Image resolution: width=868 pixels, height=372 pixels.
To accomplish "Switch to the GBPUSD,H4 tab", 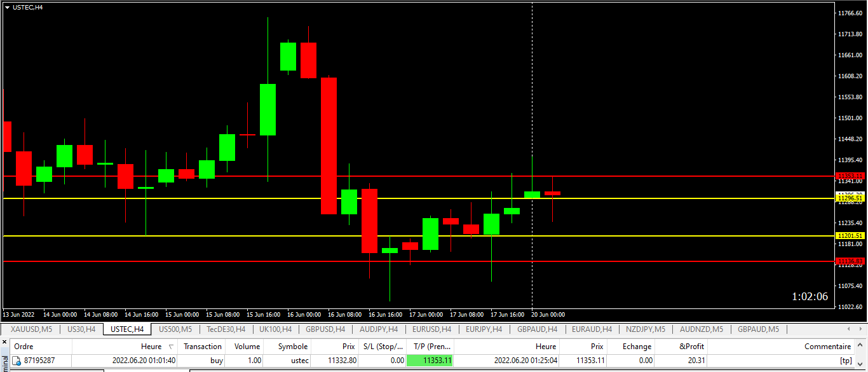I will (x=325, y=329).
